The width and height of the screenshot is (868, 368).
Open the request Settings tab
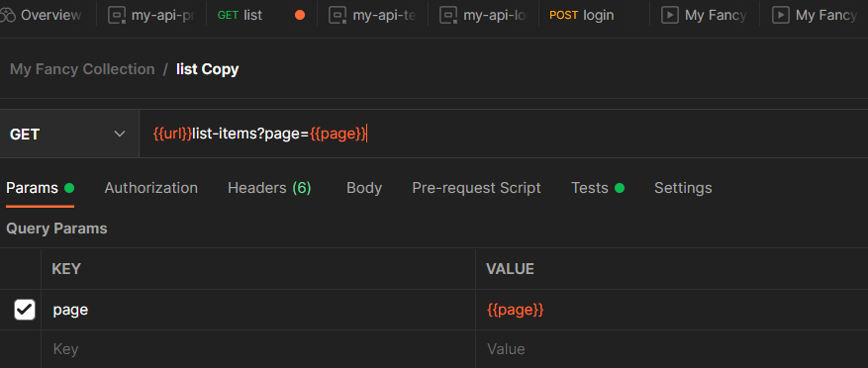pos(683,188)
